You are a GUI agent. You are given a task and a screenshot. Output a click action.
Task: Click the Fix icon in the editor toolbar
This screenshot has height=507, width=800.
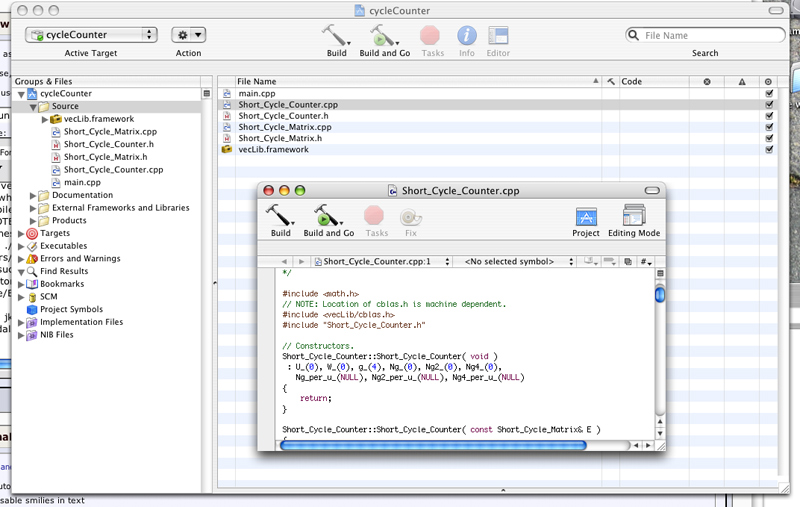coord(410,217)
